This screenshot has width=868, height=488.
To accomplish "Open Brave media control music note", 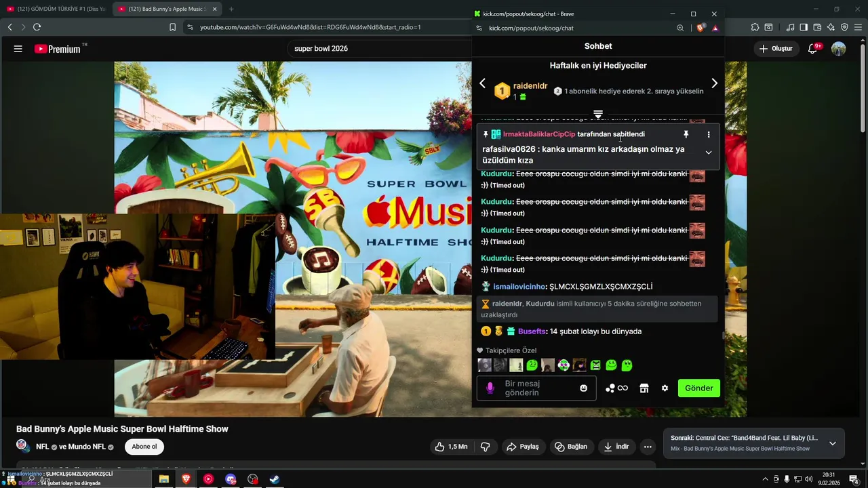I will pyautogui.click(x=790, y=27).
